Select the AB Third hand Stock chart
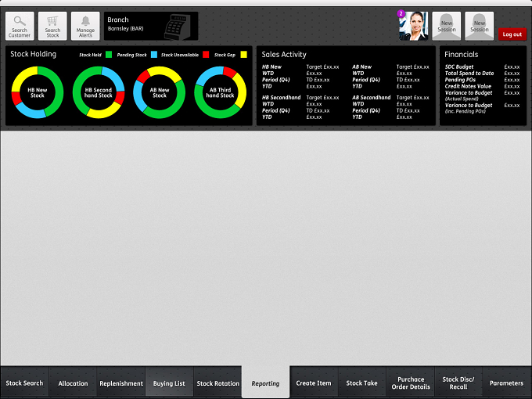 [x=220, y=92]
